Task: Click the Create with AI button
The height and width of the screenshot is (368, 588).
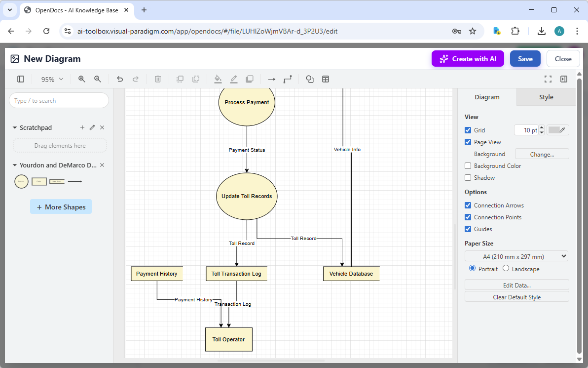Action: 468,58
